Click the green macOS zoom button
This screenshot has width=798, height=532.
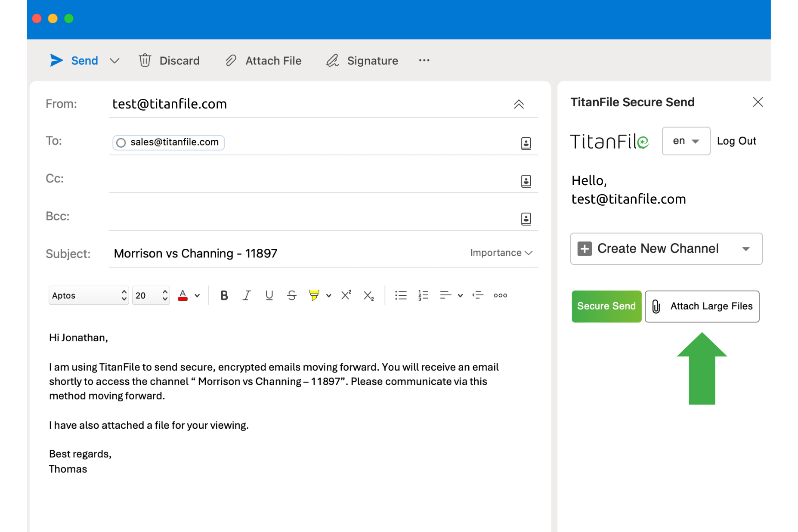(x=69, y=19)
